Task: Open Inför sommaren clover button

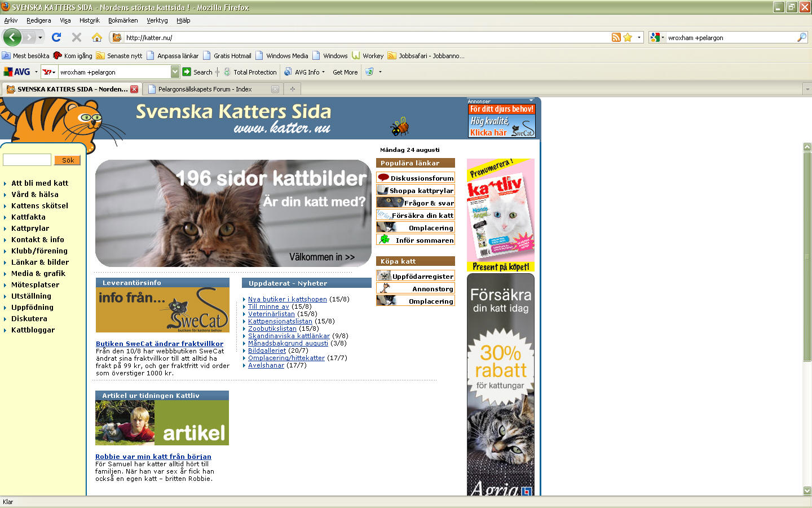Action: [x=416, y=240]
